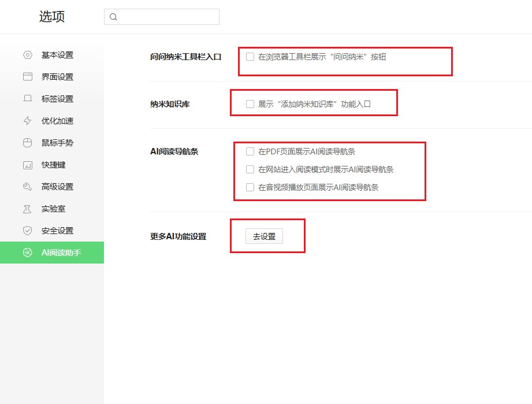Enable the 在浏览器工具栏展示"问问纳米"按钮 checkbox
Image resolution: width=532 pixels, height=404 pixels.
coord(250,57)
